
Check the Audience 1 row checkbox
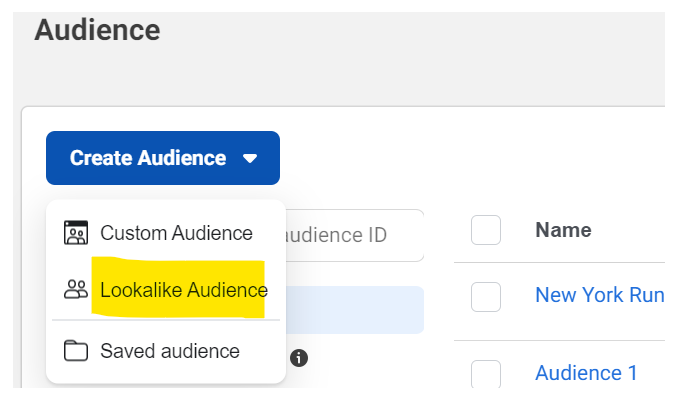[x=486, y=374]
